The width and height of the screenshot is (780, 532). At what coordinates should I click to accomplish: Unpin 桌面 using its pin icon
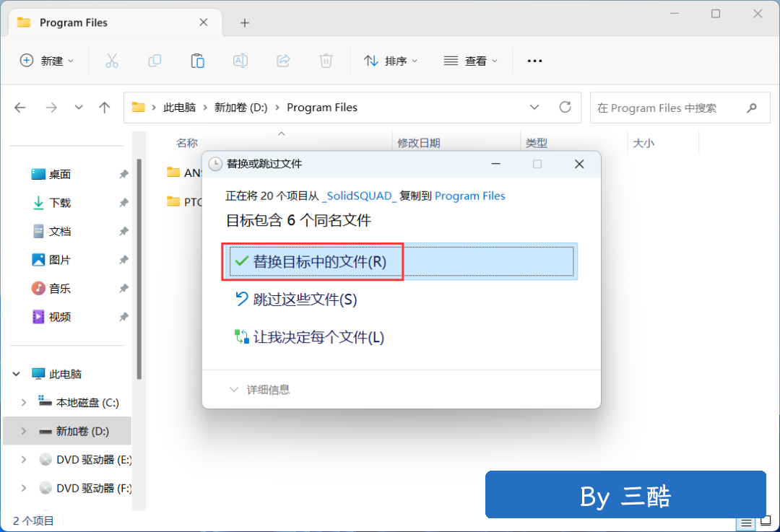tap(124, 175)
